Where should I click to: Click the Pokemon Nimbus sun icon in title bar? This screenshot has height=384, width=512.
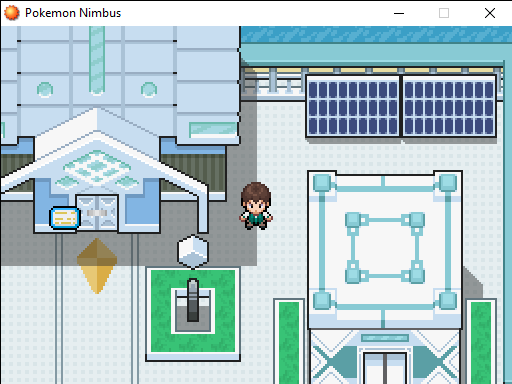(12, 13)
